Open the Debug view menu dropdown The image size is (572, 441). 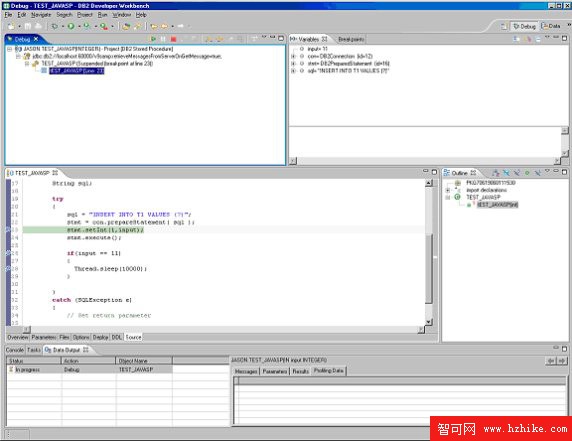click(x=264, y=38)
